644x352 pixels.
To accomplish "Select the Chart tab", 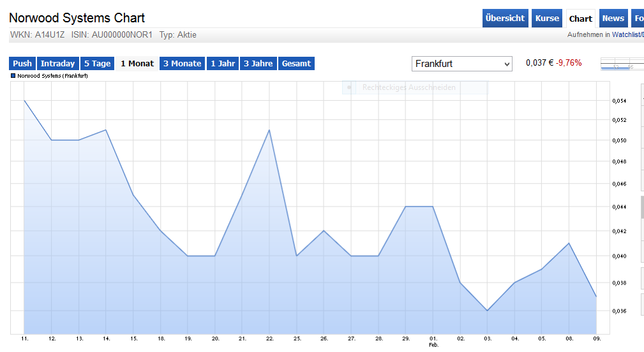I will [581, 18].
